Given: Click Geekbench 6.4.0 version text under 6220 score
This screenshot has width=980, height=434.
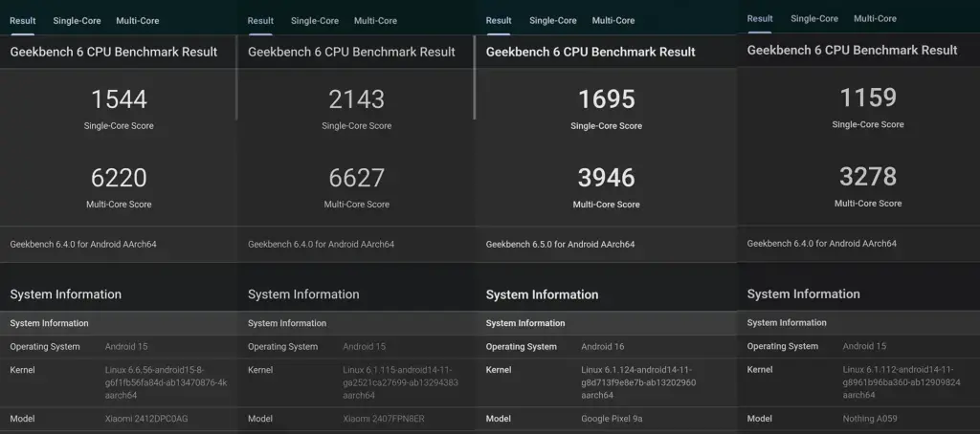Looking at the screenshot, I should pos(83,244).
